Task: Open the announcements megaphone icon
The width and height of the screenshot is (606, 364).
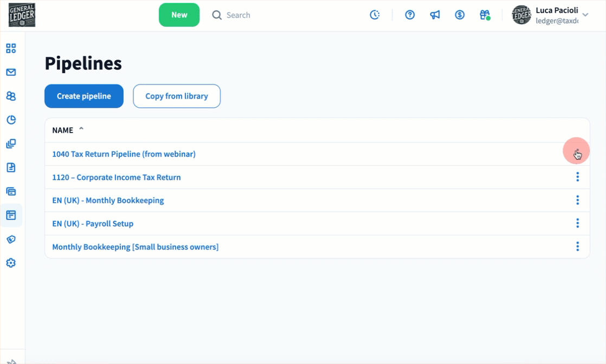Action: click(435, 15)
